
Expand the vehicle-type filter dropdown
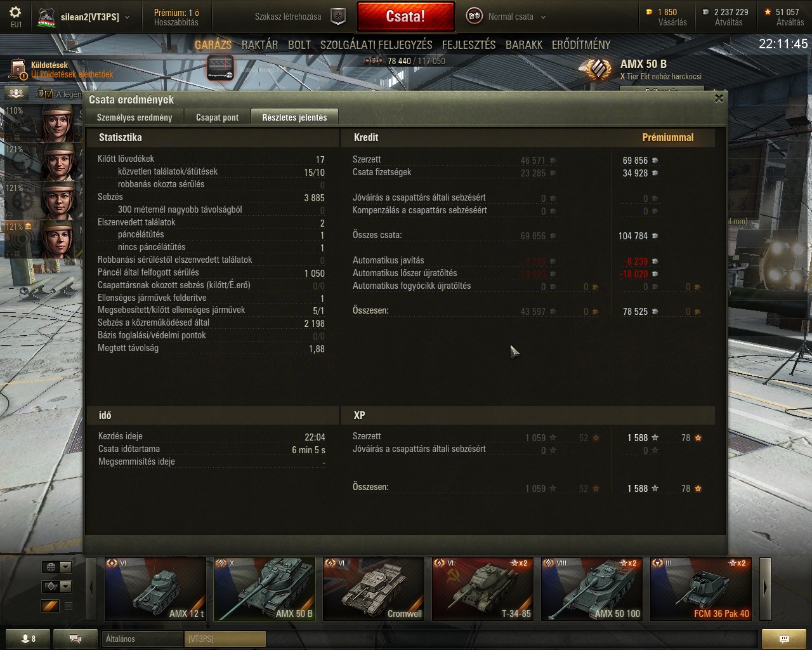click(57, 587)
